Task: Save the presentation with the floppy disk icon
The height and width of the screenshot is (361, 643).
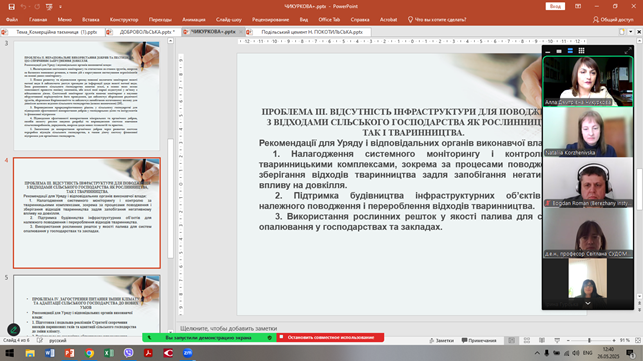Action: tap(11, 7)
